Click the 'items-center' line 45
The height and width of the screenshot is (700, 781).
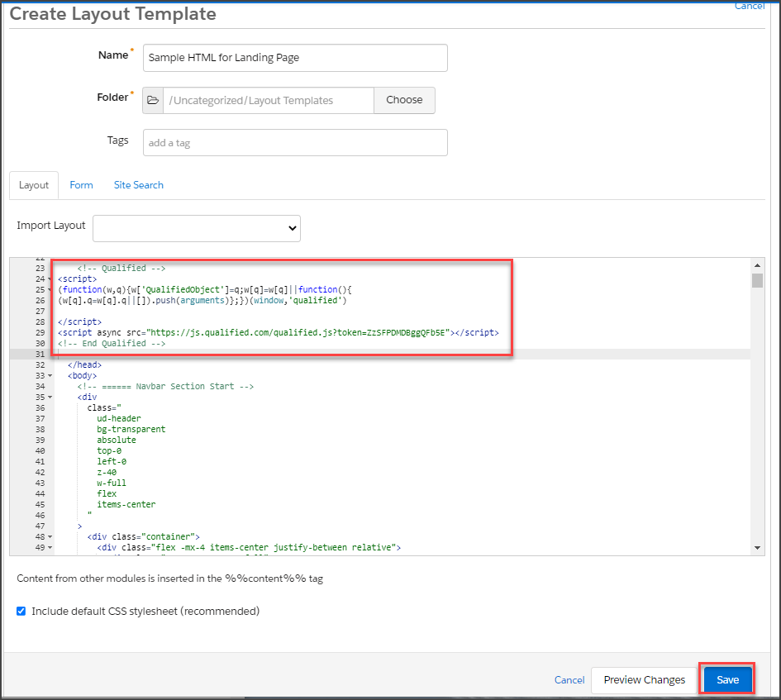tap(126, 504)
